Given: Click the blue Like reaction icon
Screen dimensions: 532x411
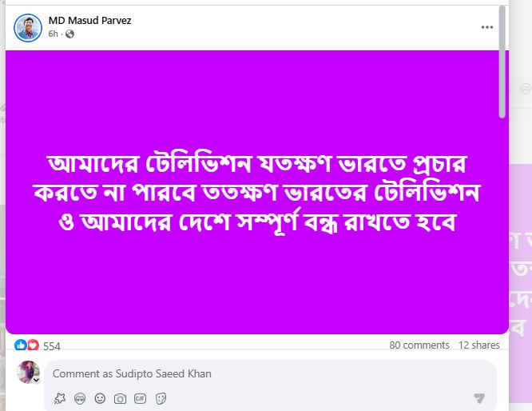Looking at the screenshot, I should (x=20, y=345).
